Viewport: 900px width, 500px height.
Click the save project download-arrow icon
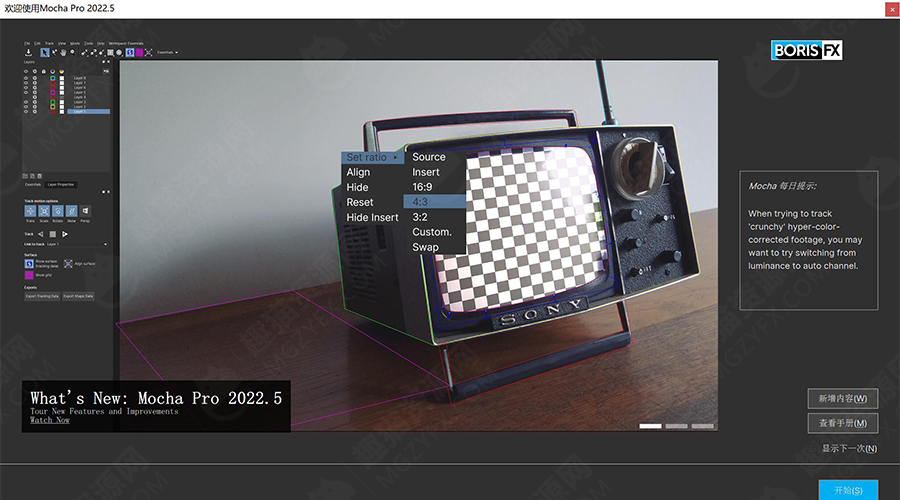(x=28, y=52)
